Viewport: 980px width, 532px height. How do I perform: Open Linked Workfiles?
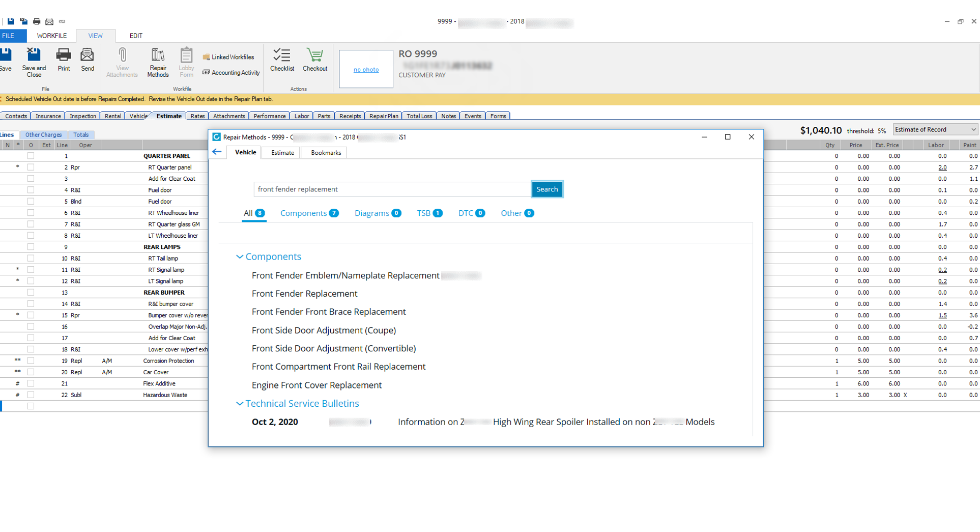coord(228,57)
